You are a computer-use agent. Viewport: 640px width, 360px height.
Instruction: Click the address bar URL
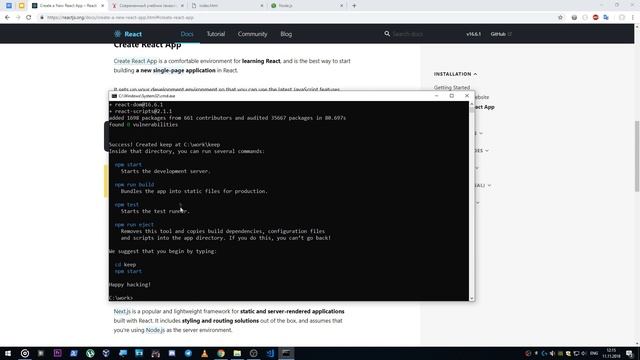120,18
